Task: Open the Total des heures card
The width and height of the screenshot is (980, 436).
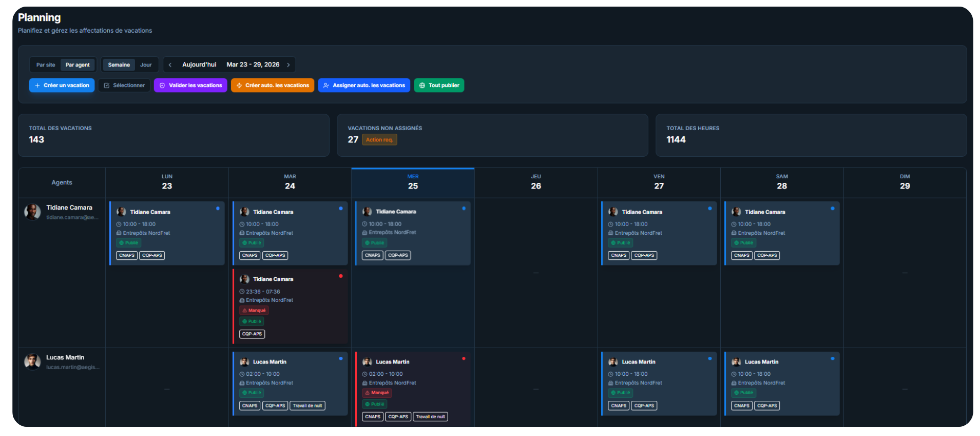Action: click(x=811, y=135)
